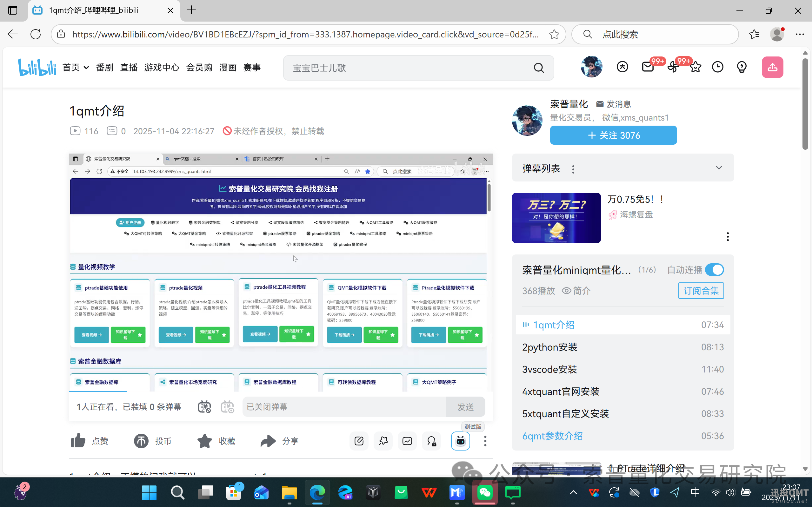Switch to the 番剧 menu item

point(104,67)
